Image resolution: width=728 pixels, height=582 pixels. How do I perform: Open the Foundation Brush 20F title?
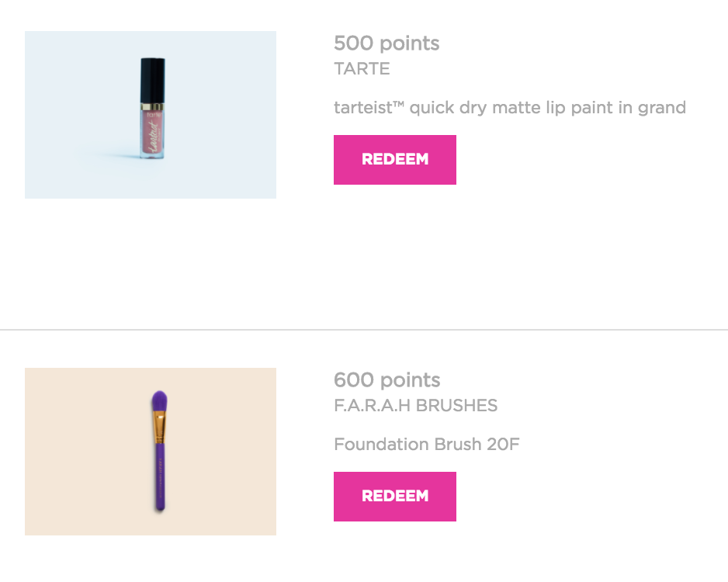(427, 444)
